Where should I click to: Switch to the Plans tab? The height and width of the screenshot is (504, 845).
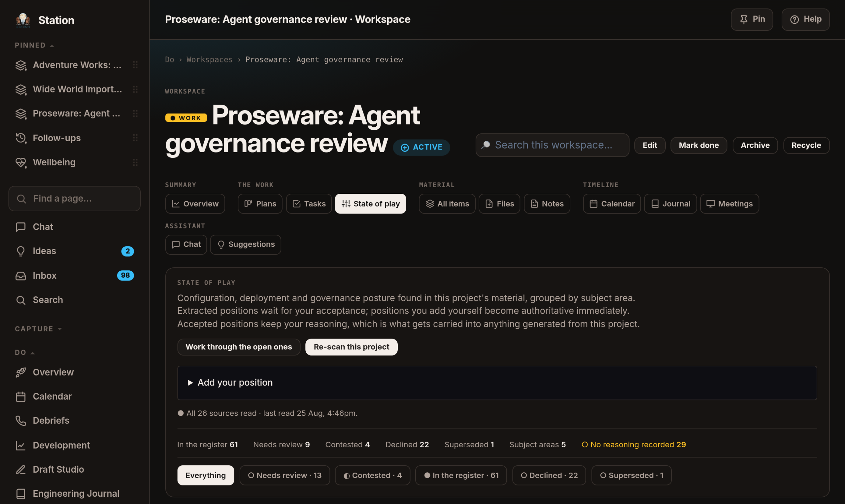[x=259, y=203]
